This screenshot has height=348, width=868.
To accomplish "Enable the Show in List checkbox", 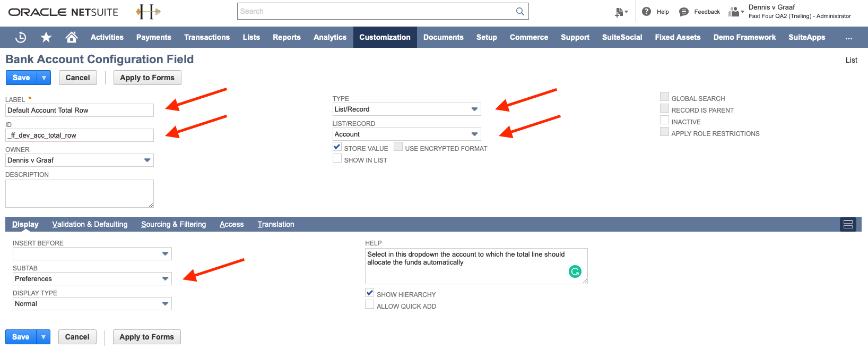I will coord(337,158).
